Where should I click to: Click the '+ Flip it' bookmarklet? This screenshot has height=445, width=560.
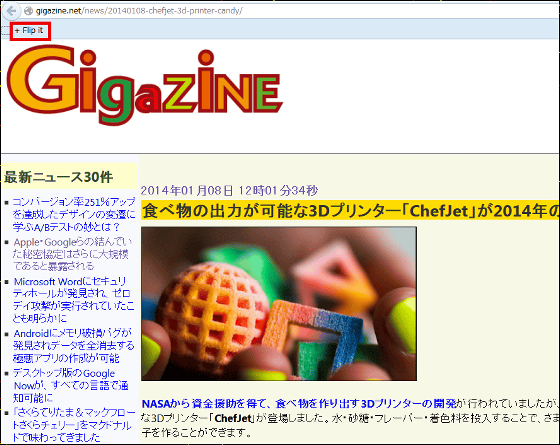29,30
